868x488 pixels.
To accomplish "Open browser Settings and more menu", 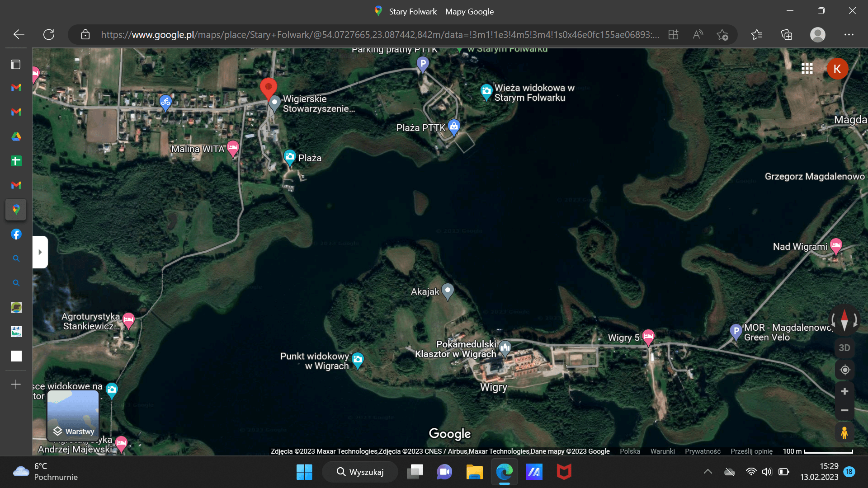I will [849, 35].
